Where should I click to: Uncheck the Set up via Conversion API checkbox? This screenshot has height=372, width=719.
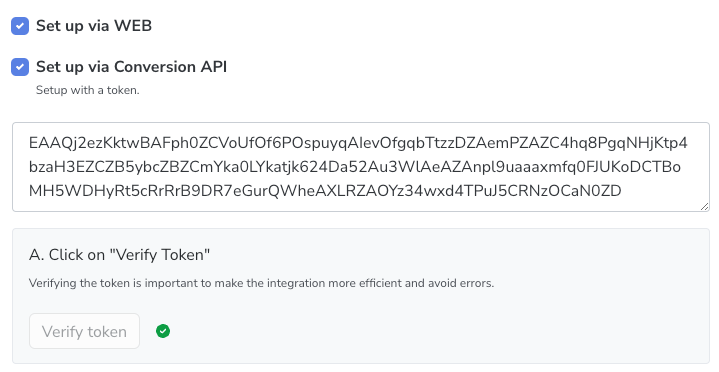[20, 67]
